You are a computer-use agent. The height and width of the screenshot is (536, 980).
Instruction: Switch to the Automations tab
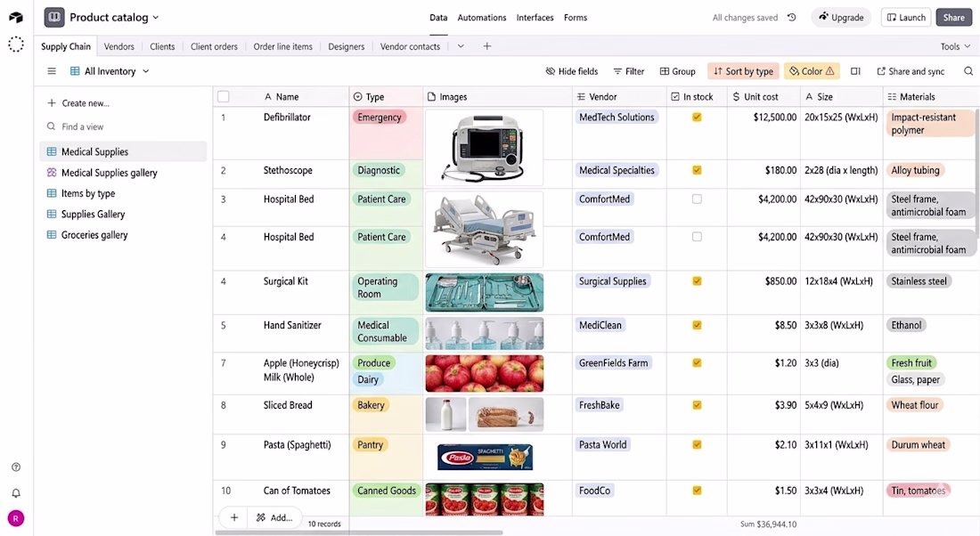click(482, 18)
